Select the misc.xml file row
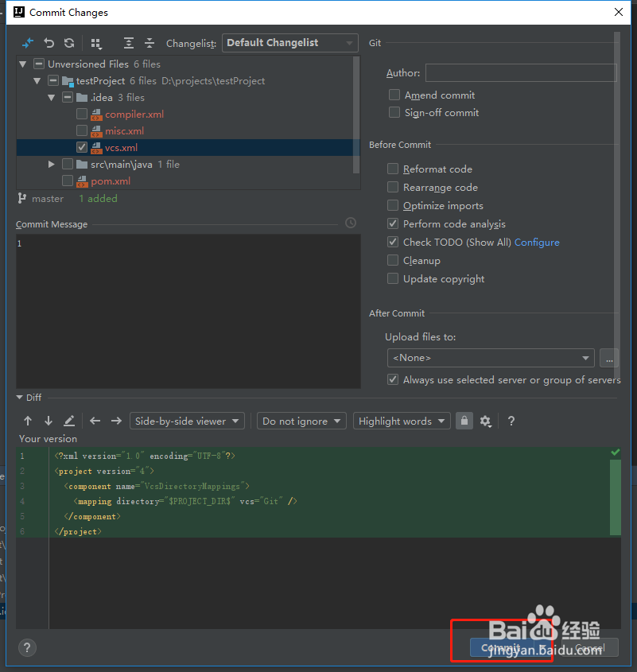The height and width of the screenshot is (672, 637). point(188,130)
